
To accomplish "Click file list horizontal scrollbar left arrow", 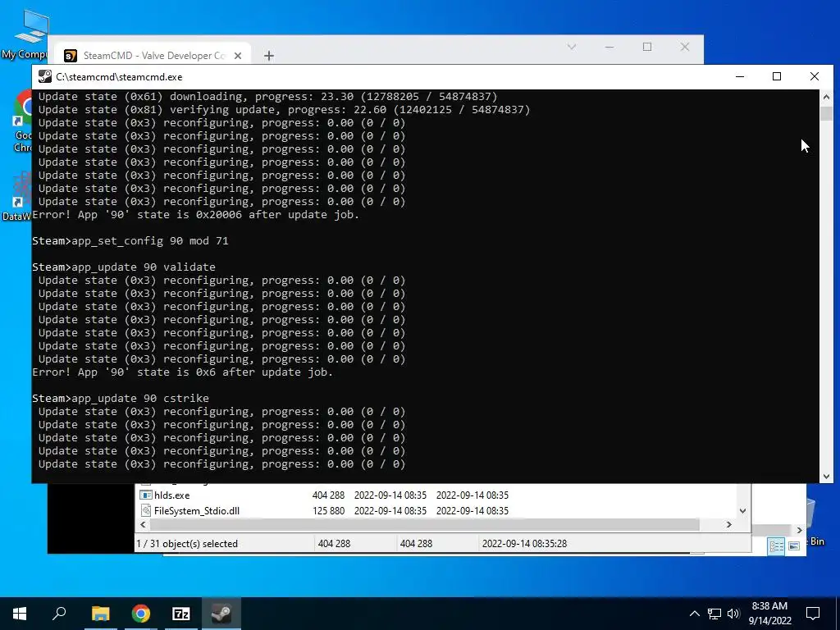I will (x=143, y=524).
